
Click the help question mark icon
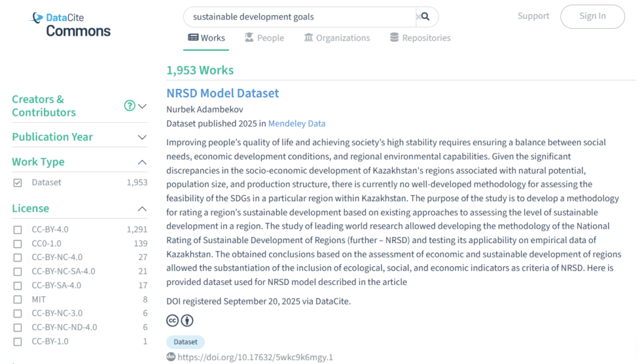coord(130,106)
